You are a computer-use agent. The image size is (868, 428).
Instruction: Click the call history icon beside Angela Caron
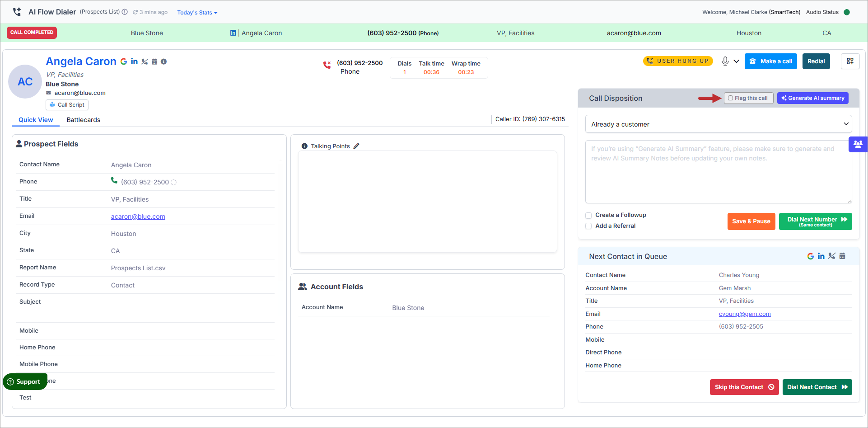tap(145, 61)
